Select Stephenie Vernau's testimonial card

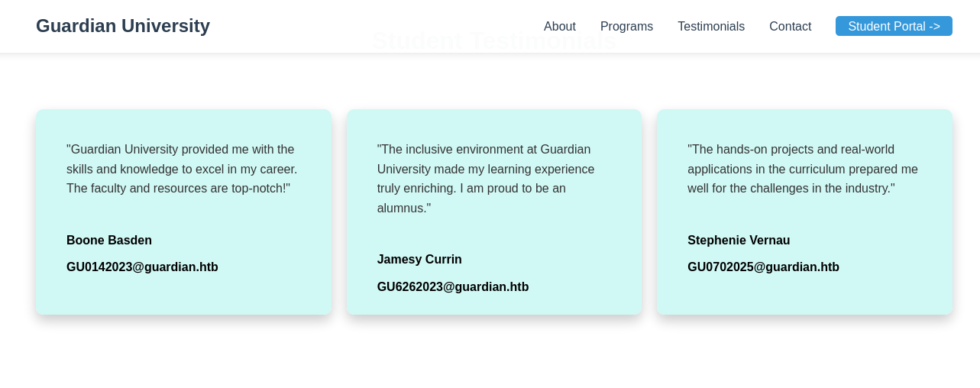[x=804, y=298]
